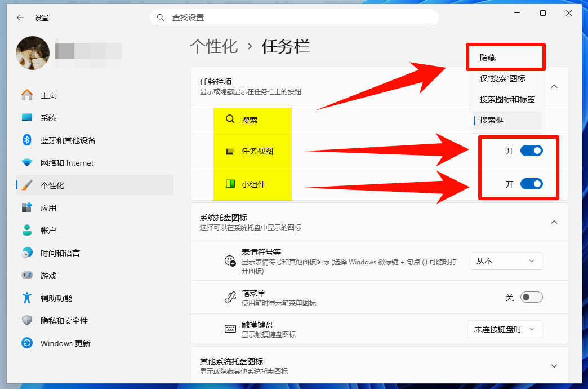Screen dimensions: 588x389
Task: Open Windows 更新 page
Action: click(95, 343)
